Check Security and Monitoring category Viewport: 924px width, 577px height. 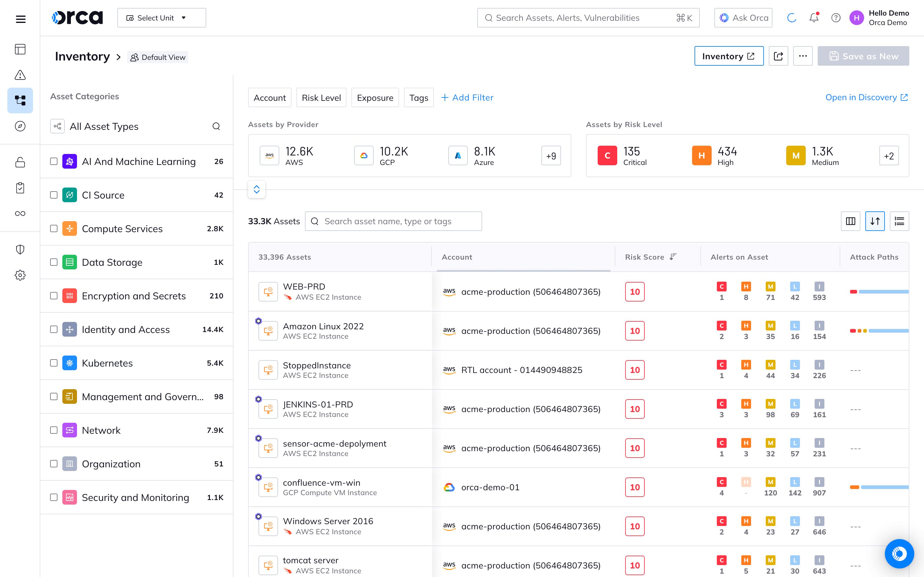coord(54,497)
